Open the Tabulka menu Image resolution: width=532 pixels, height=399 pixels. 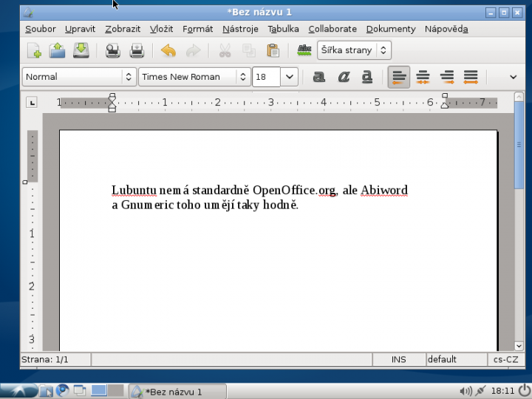[x=283, y=29]
